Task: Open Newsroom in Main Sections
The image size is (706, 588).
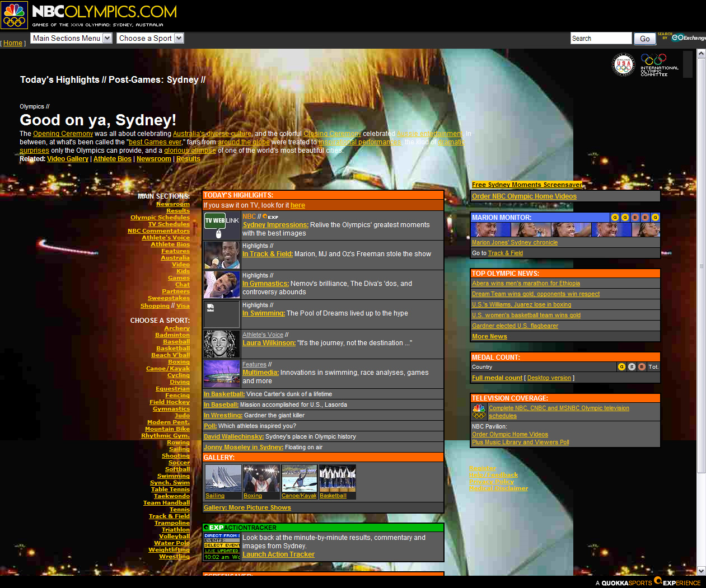Action: (173, 204)
